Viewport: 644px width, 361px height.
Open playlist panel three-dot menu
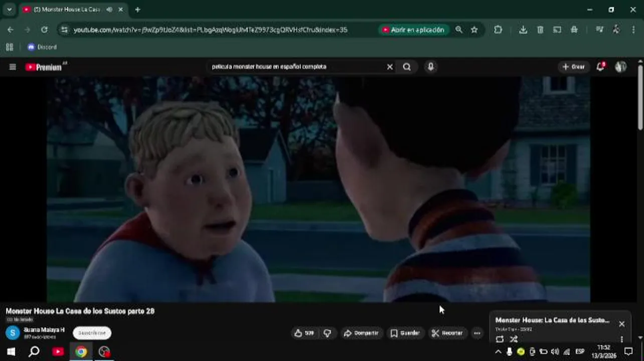[621, 339]
